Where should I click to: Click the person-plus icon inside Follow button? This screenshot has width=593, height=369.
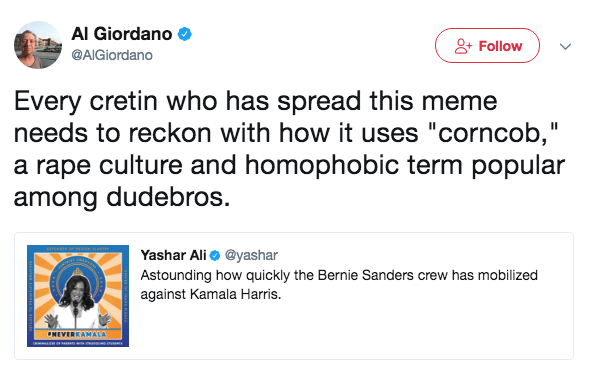[463, 46]
